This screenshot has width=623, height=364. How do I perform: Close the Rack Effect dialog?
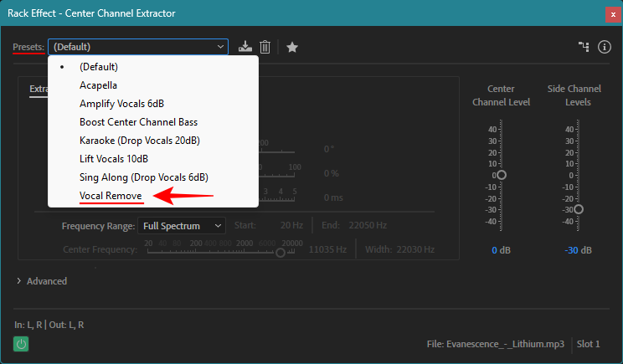610,13
